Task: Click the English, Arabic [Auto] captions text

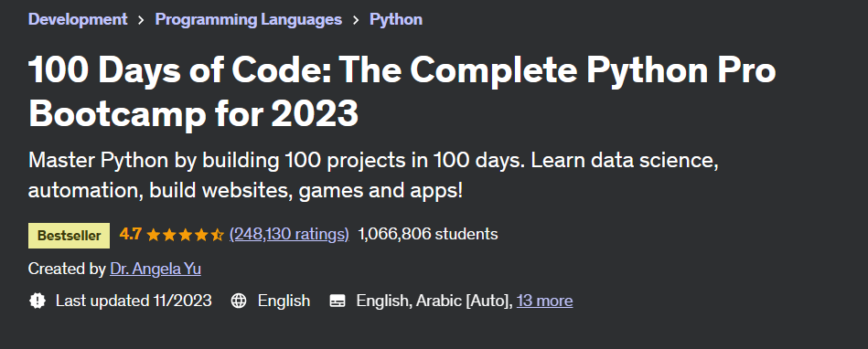Action: 434,301
